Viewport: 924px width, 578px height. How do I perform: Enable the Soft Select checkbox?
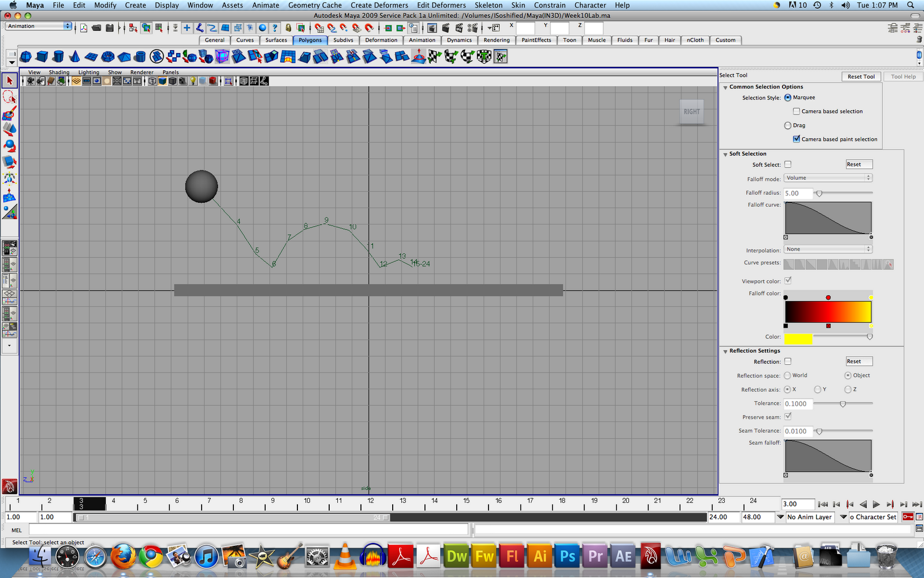click(x=788, y=164)
